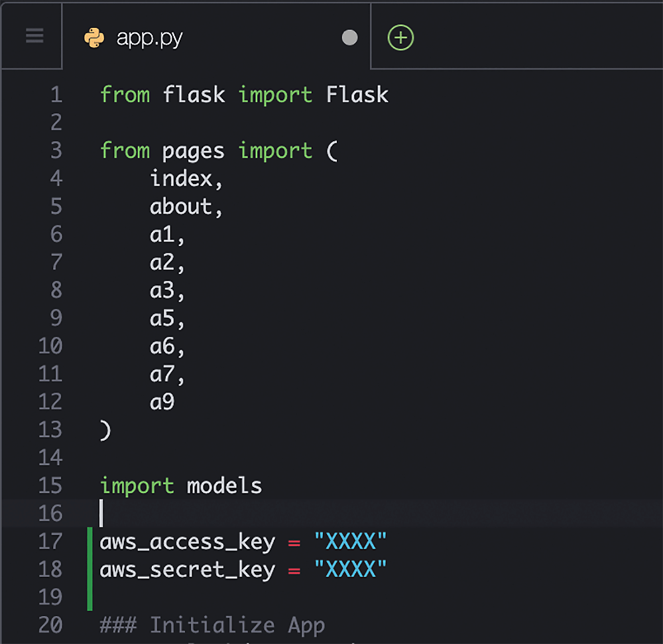Click the import keyword on line 3

(x=275, y=151)
